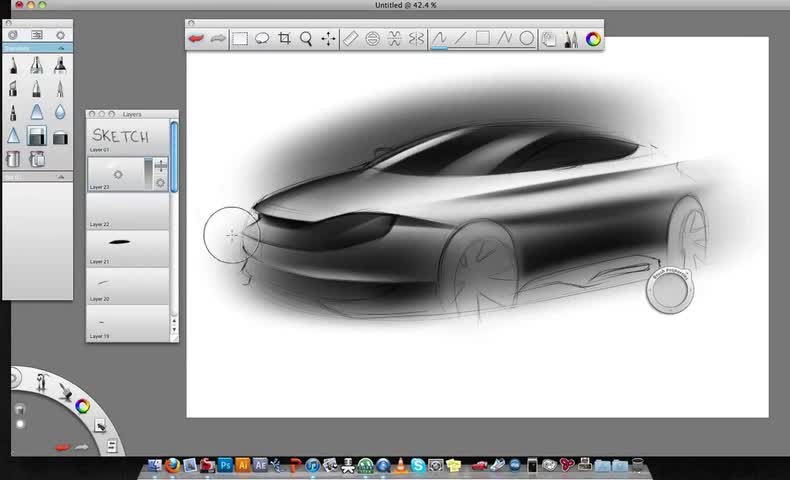Pick the Move/Transform layer tool

tap(328, 39)
